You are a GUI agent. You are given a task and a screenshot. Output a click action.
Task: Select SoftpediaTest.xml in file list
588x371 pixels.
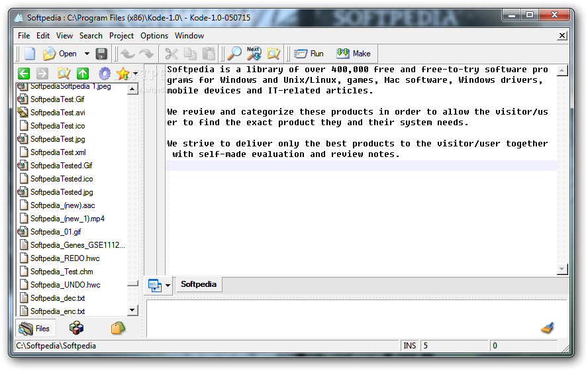58,152
